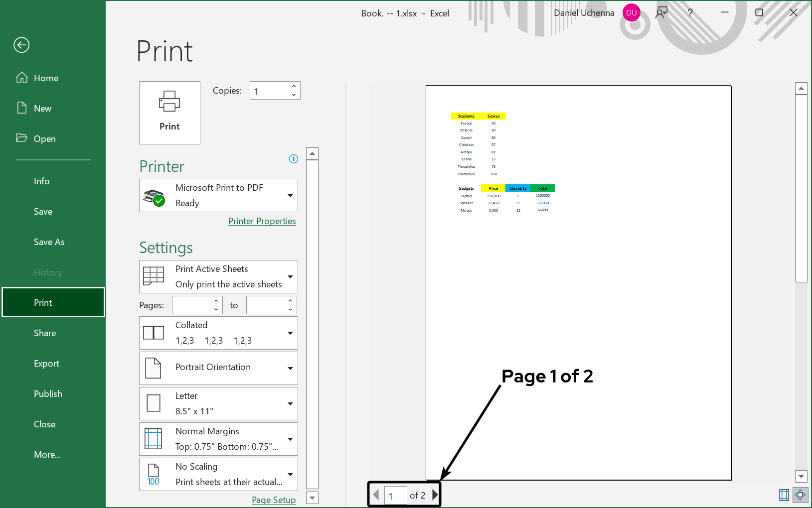
Task: Toggle Zoom to Page icon
Action: pos(800,495)
